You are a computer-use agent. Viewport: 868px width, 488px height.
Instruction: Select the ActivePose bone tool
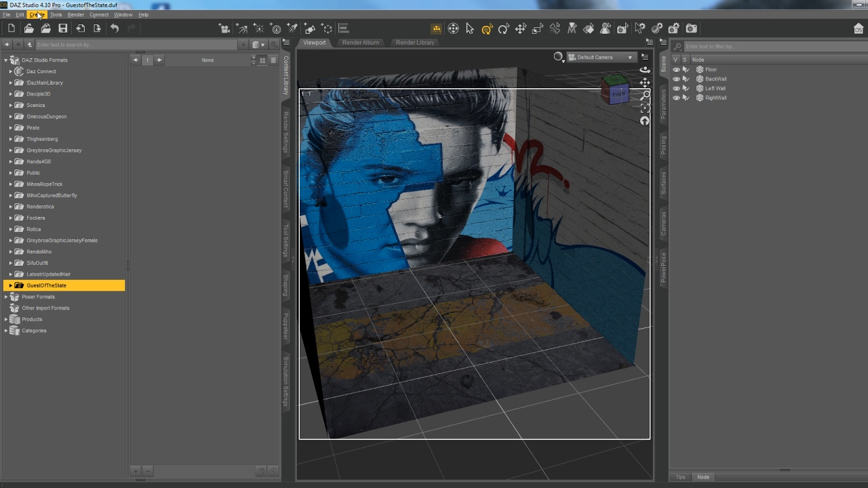point(555,28)
